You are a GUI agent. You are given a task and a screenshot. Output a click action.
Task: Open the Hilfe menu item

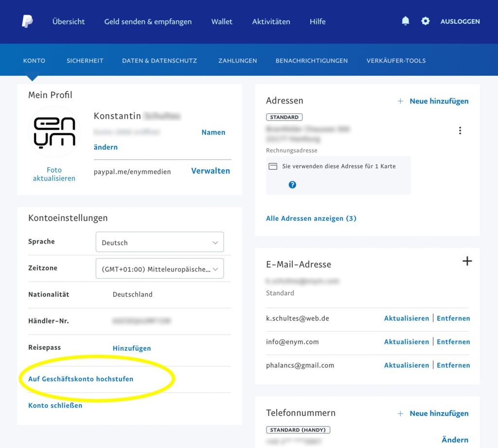318,21
